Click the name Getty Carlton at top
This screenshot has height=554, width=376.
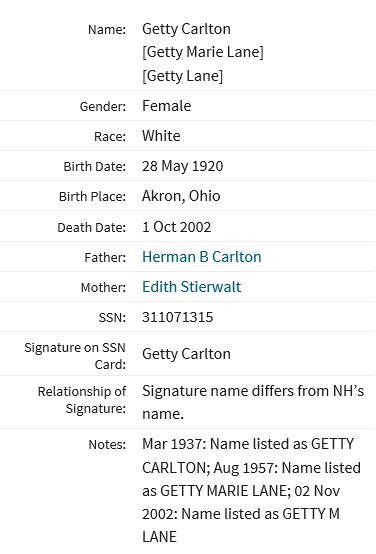[x=186, y=29]
